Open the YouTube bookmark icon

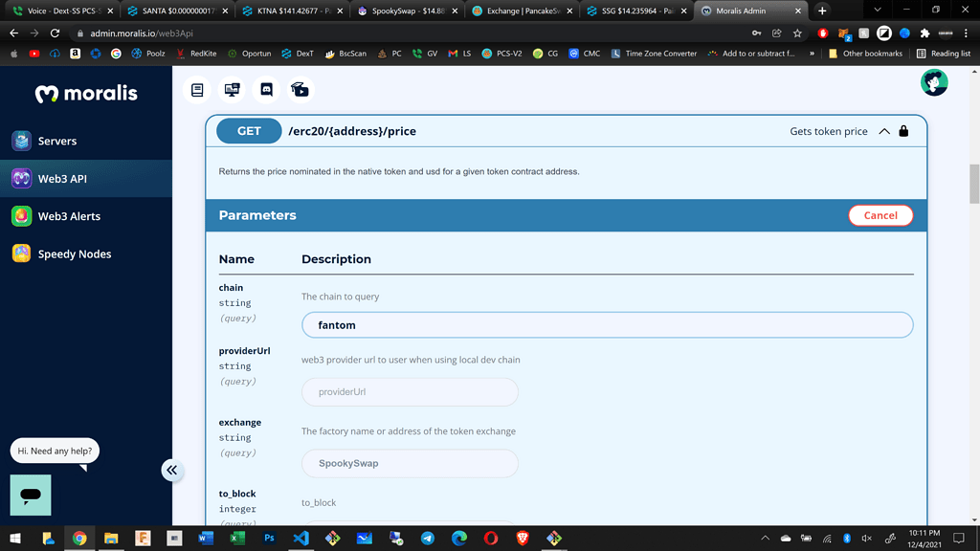point(34,54)
